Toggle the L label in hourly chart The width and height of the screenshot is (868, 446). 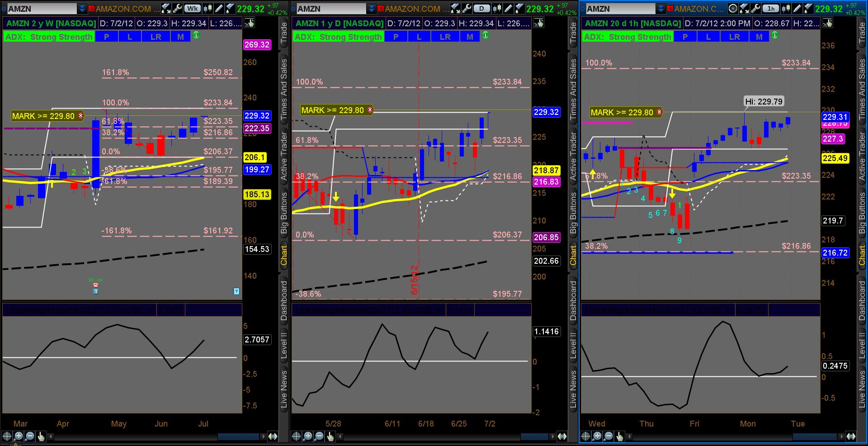coord(708,37)
